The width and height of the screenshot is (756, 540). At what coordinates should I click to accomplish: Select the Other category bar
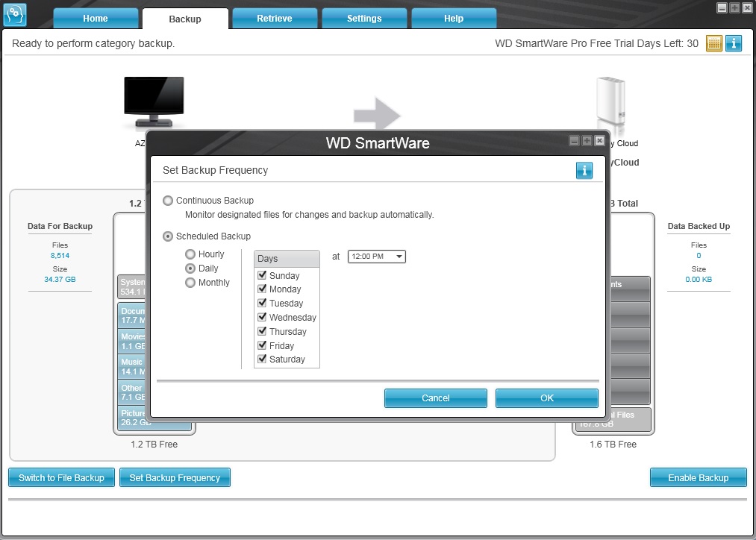132,392
